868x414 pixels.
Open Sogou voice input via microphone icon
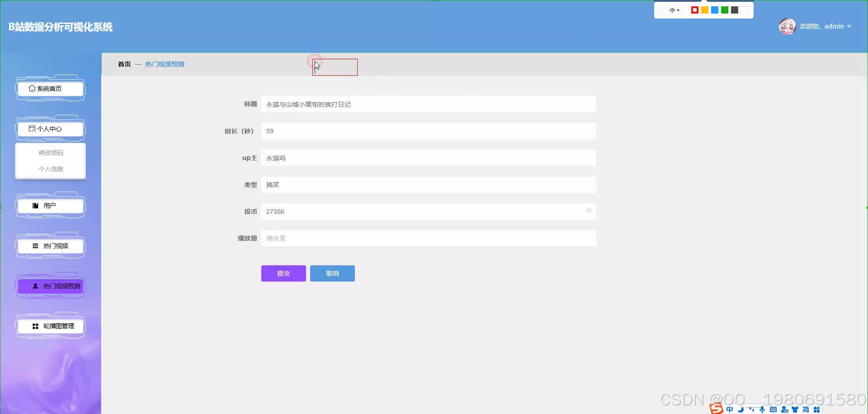point(761,409)
